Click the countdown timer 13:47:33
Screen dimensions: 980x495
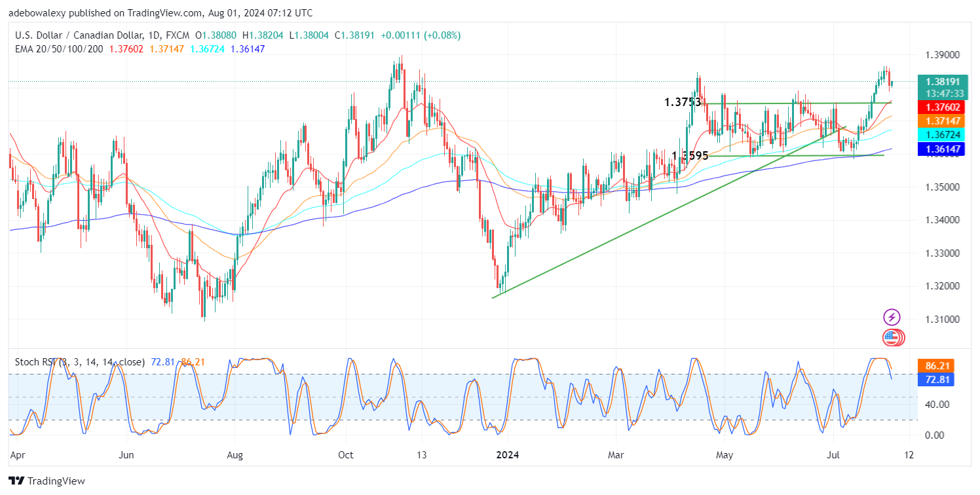[x=944, y=94]
